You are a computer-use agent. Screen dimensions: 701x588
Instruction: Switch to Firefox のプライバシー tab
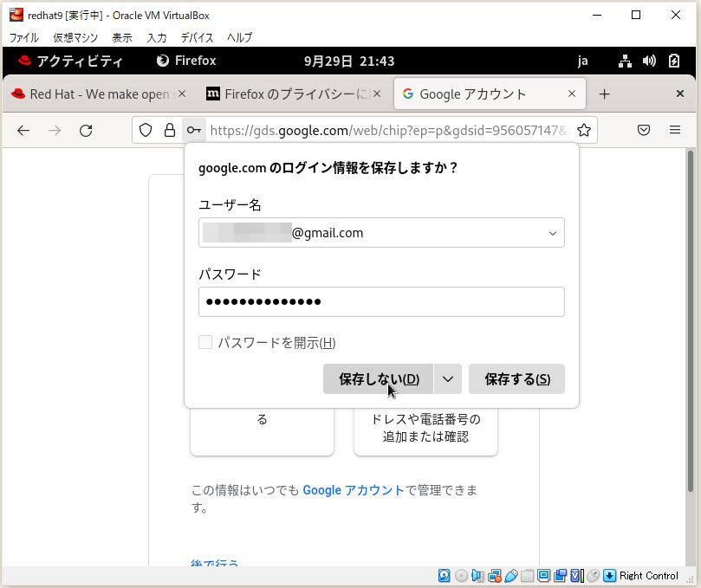pyautogui.click(x=293, y=94)
